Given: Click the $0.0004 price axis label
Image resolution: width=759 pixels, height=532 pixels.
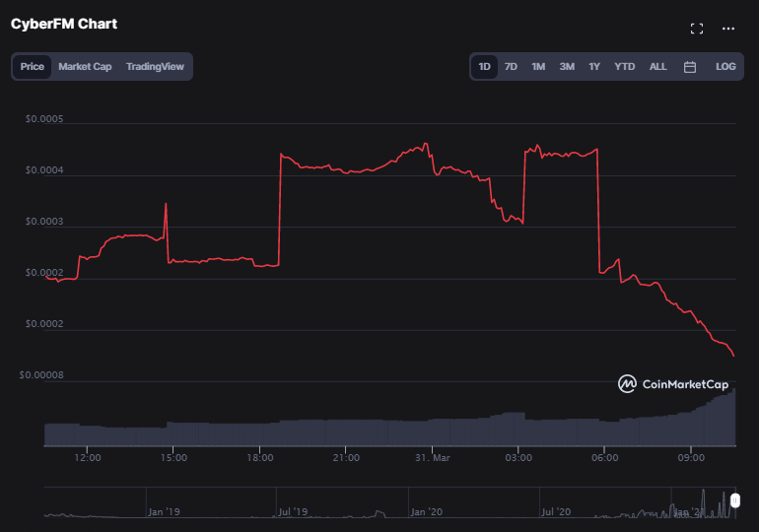Looking at the screenshot, I should (x=44, y=170).
